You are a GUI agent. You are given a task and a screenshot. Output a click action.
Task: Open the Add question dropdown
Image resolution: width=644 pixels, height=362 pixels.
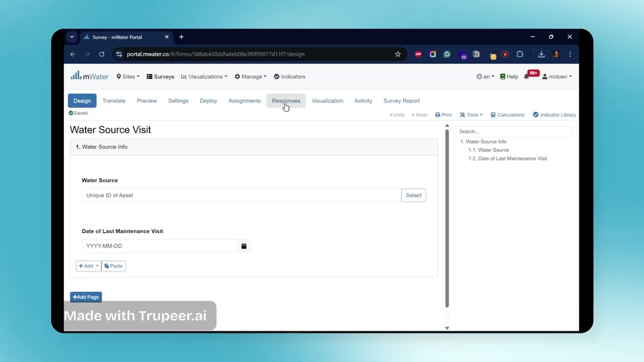click(89, 266)
